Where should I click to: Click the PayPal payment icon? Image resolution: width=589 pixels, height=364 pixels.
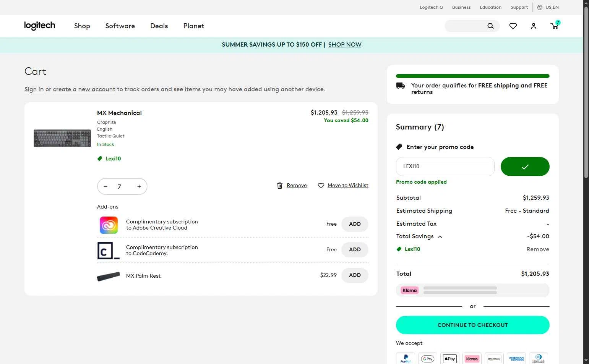[406, 359]
